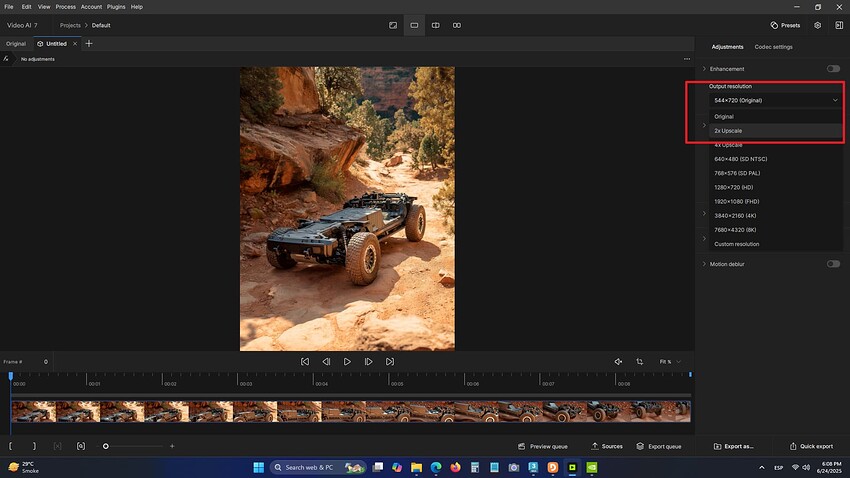Viewport: 850px width, 478px height.
Task: Choose 1280×720 (HD) resolution
Action: point(776,187)
